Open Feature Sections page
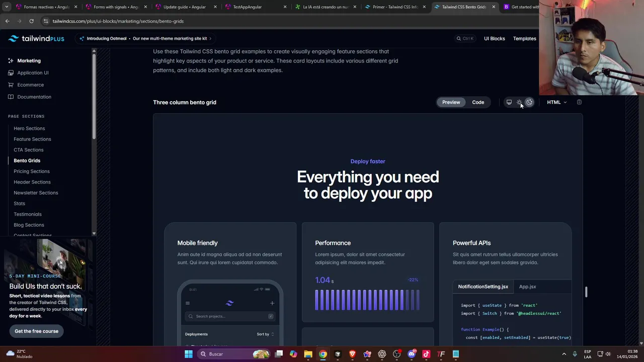The width and height of the screenshot is (644, 362). (x=32, y=139)
